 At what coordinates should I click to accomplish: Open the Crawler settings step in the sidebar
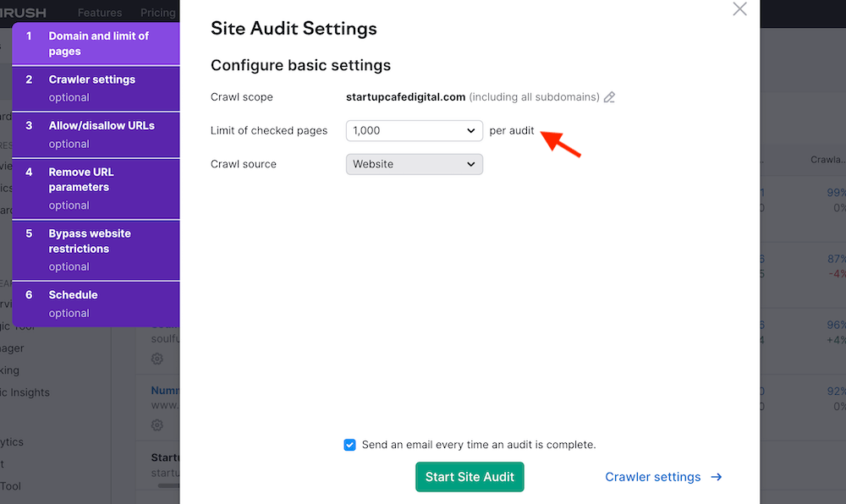[x=96, y=88]
